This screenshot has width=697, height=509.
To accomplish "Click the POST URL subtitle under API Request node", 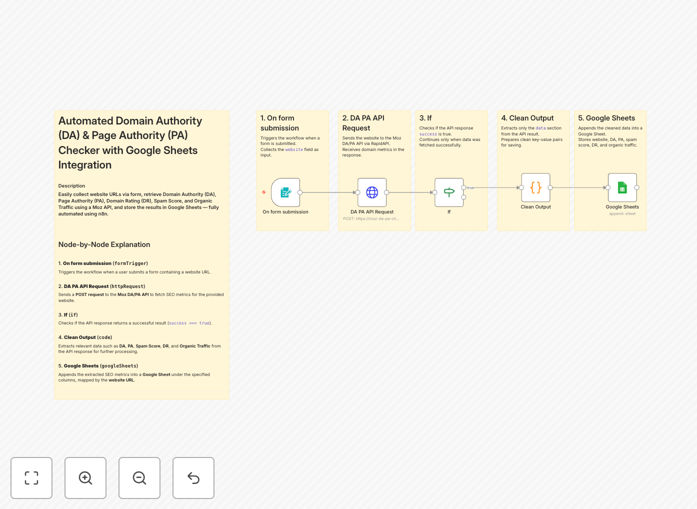I will tap(371, 219).
